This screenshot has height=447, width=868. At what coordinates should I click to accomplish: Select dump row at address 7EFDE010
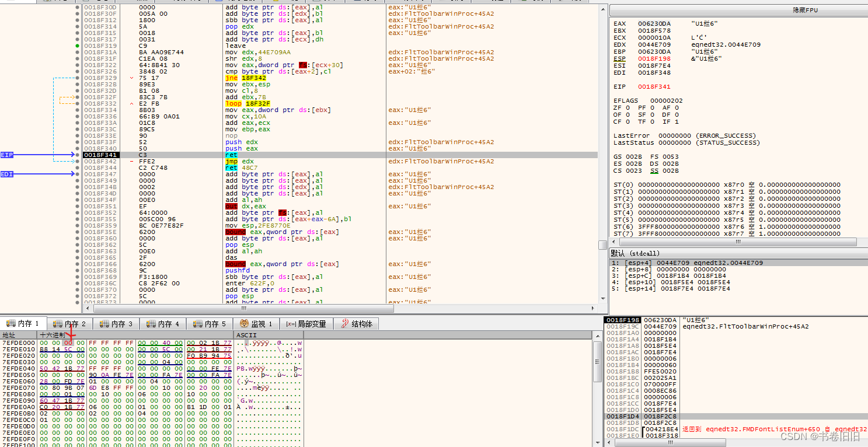coord(152,349)
